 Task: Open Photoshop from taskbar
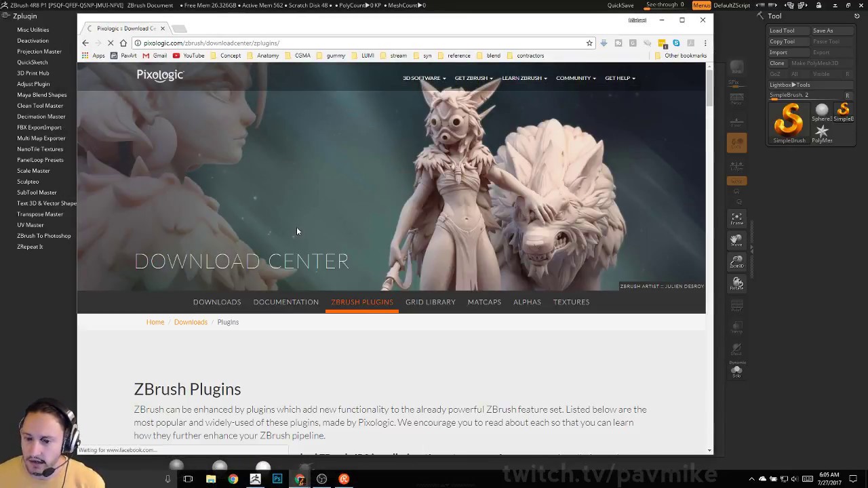[x=277, y=479]
